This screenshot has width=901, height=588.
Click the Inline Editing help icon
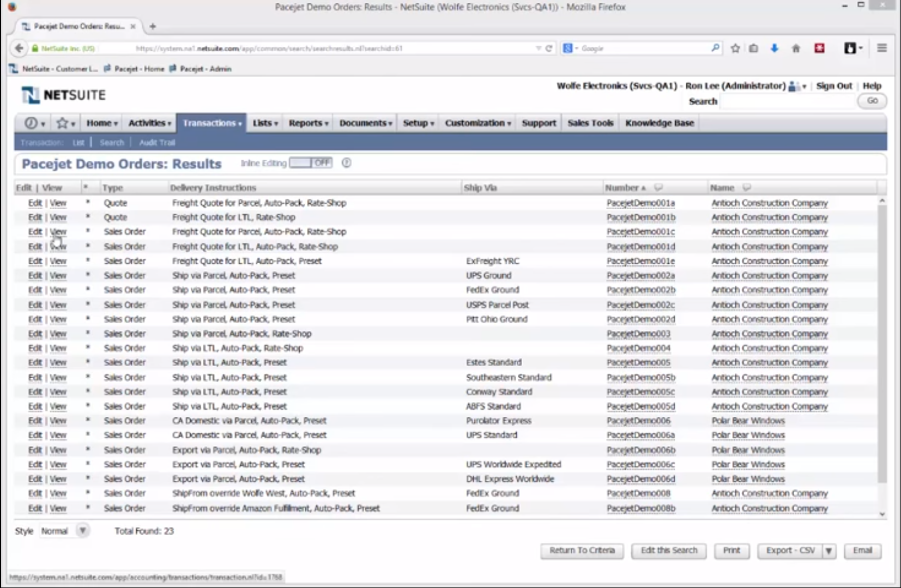click(347, 163)
